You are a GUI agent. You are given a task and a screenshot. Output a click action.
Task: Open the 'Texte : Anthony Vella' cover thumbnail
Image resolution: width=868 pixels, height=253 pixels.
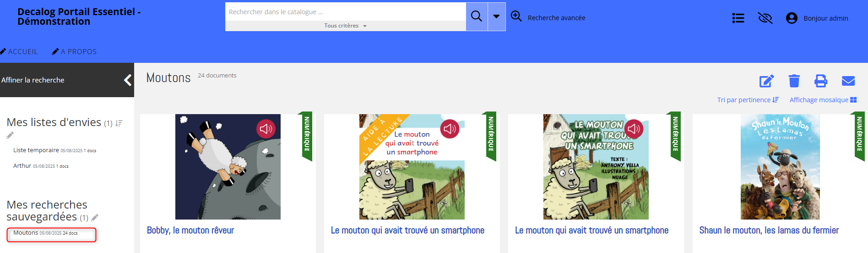coord(596,167)
